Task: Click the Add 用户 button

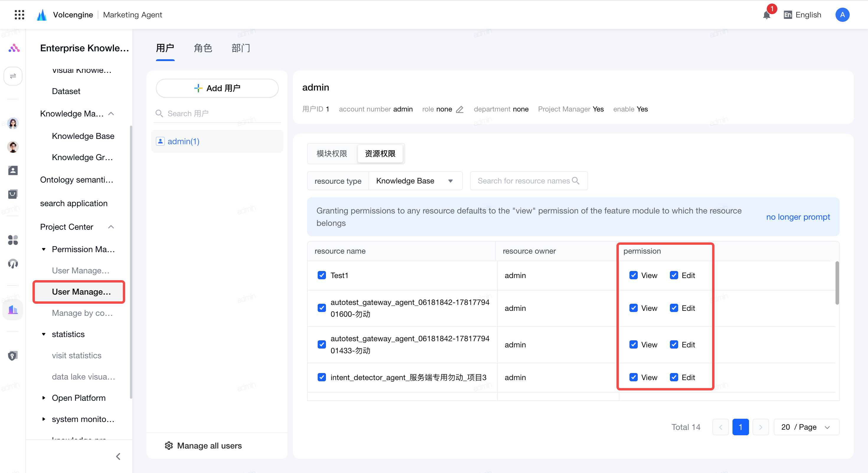Action: coord(217,88)
